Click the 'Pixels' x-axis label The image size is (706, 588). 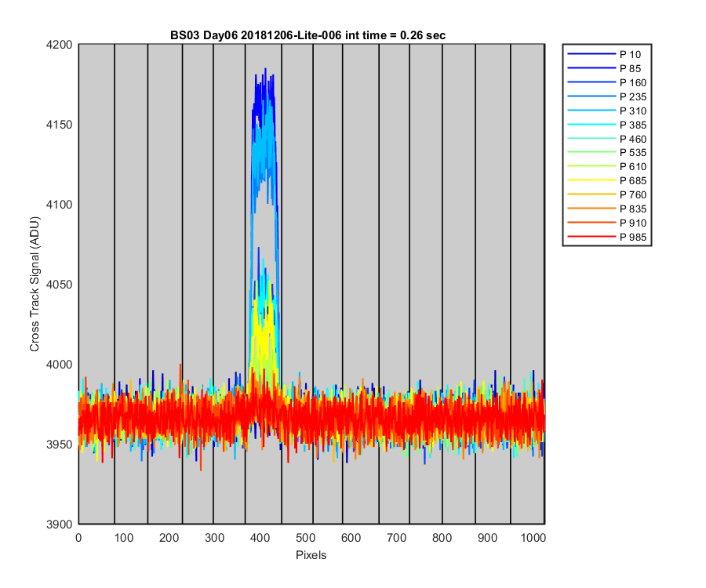(311, 555)
